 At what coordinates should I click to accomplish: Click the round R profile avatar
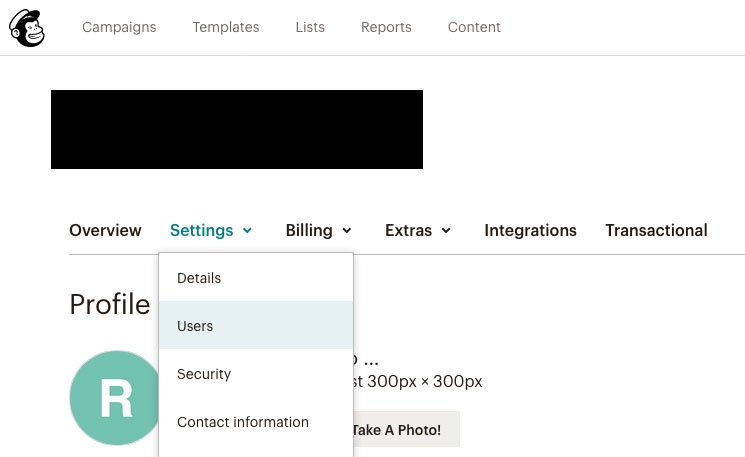[115, 398]
